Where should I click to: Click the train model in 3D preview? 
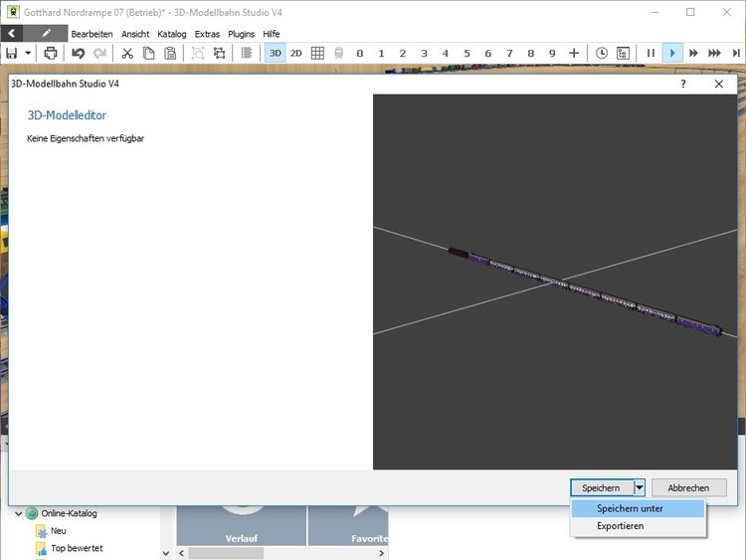point(585,291)
